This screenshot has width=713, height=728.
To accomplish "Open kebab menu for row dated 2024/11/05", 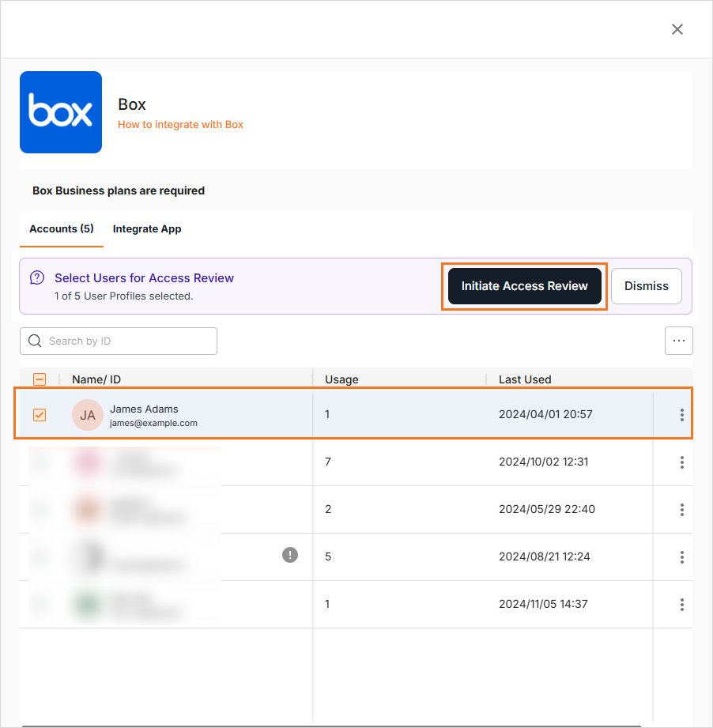I will [x=682, y=605].
